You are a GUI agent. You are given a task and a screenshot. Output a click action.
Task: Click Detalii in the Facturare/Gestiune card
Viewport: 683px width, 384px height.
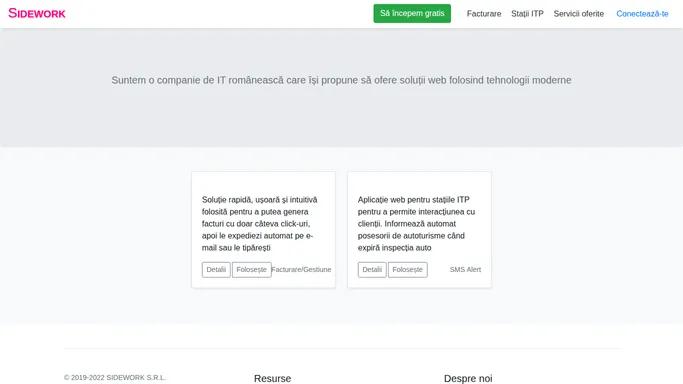[216, 269]
